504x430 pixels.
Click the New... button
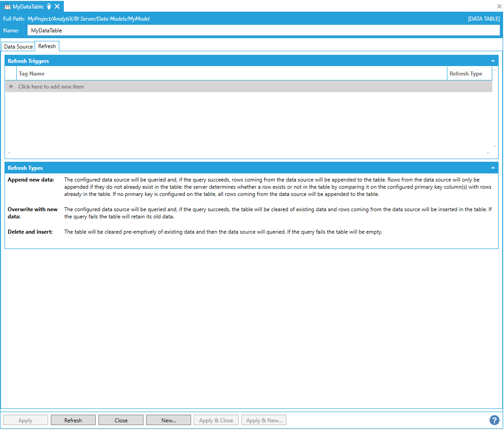coord(169,420)
